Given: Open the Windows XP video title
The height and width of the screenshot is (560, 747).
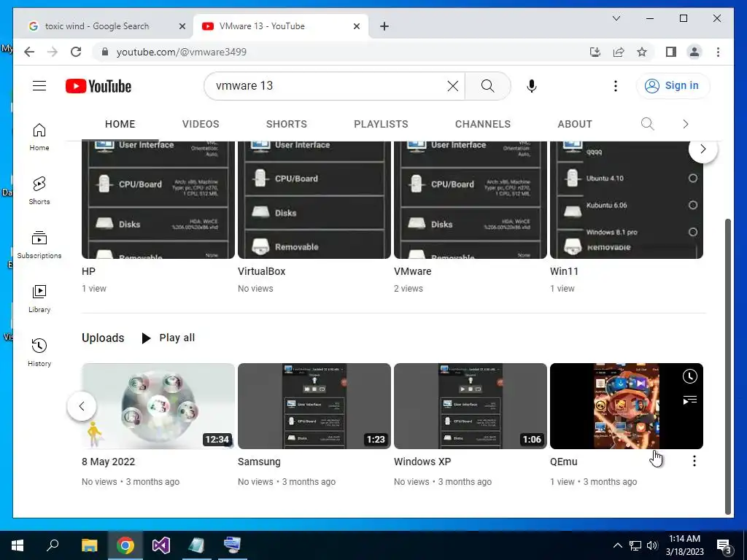Looking at the screenshot, I should [x=422, y=462].
